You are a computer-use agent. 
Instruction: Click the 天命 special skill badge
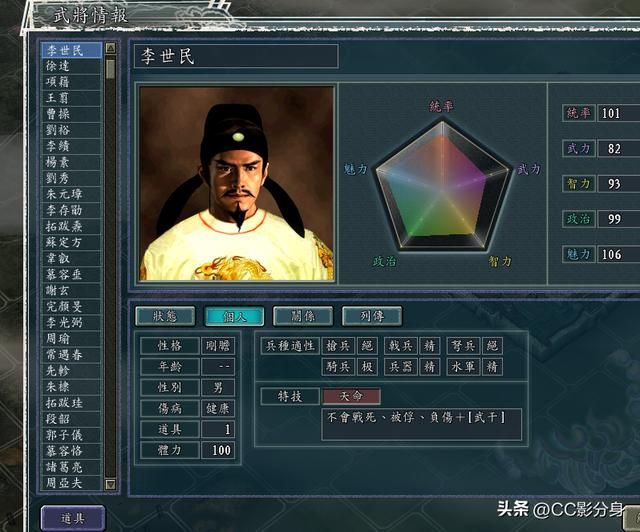click(x=351, y=396)
